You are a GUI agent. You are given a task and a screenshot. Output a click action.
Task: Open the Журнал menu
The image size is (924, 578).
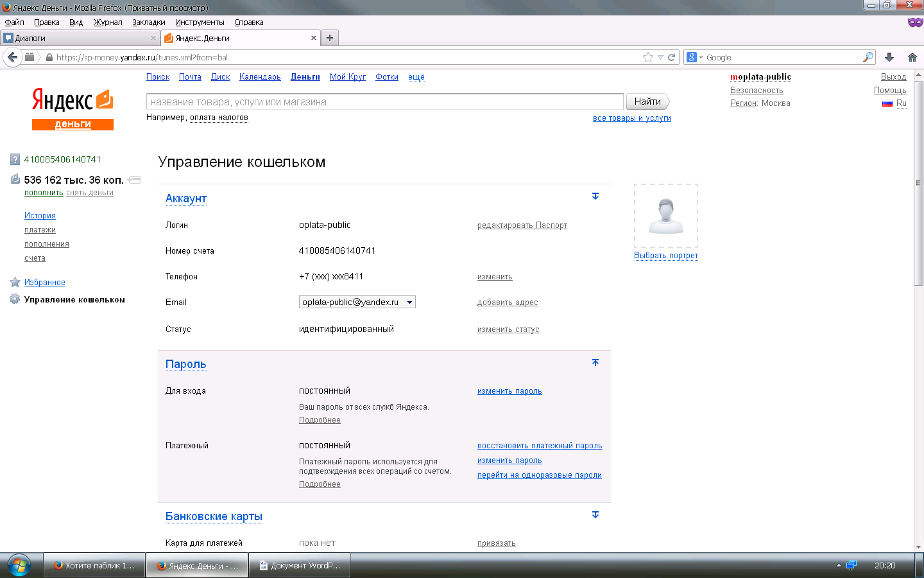pyautogui.click(x=108, y=22)
